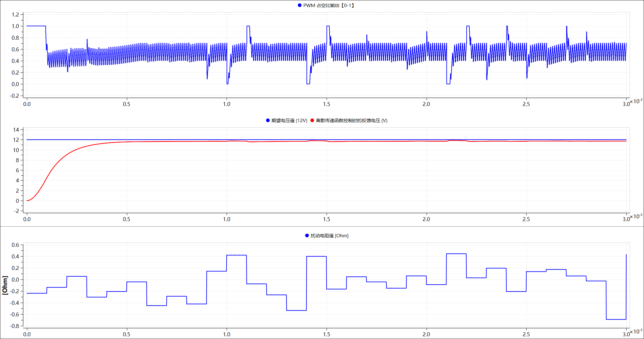Toggle the PWM 占空比输出 legend label
Image resolution: width=644 pixels, height=339 pixels.
pos(329,5)
